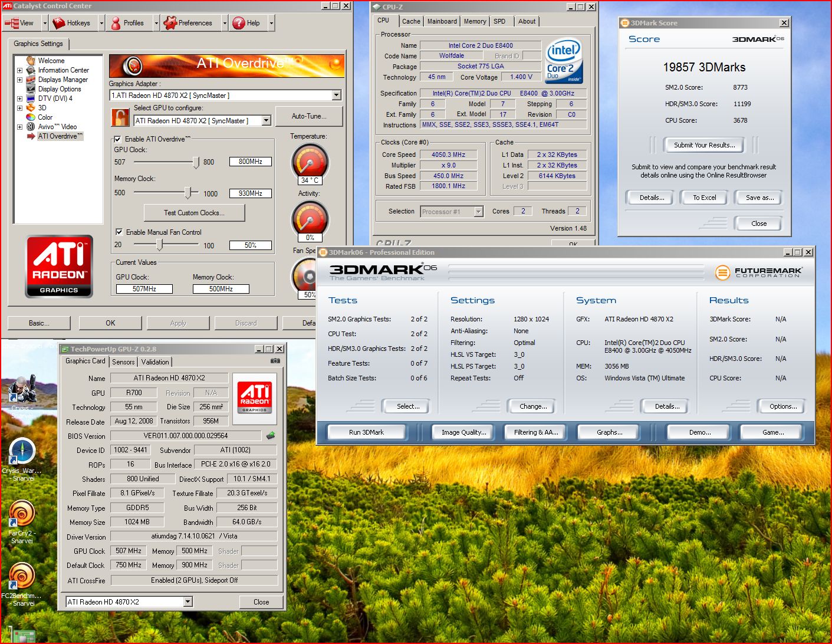Click the GPU Clock value input field
The image size is (832, 644).
pos(251,162)
